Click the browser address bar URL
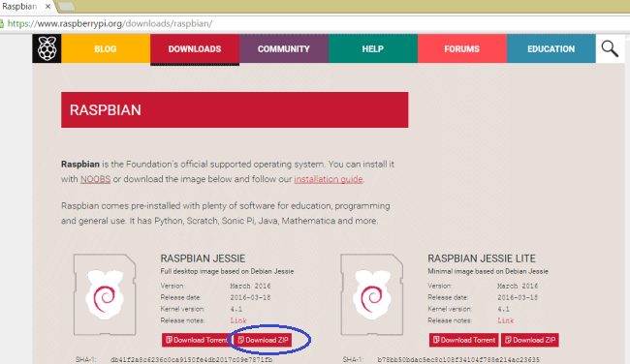Screen dimensions: 630x364 tap(110, 23)
